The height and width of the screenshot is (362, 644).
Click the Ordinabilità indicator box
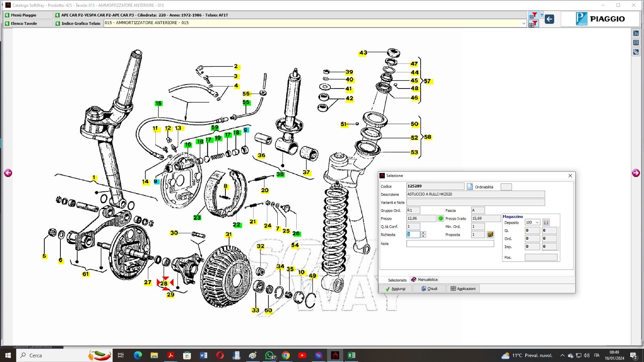pos(506,187)
